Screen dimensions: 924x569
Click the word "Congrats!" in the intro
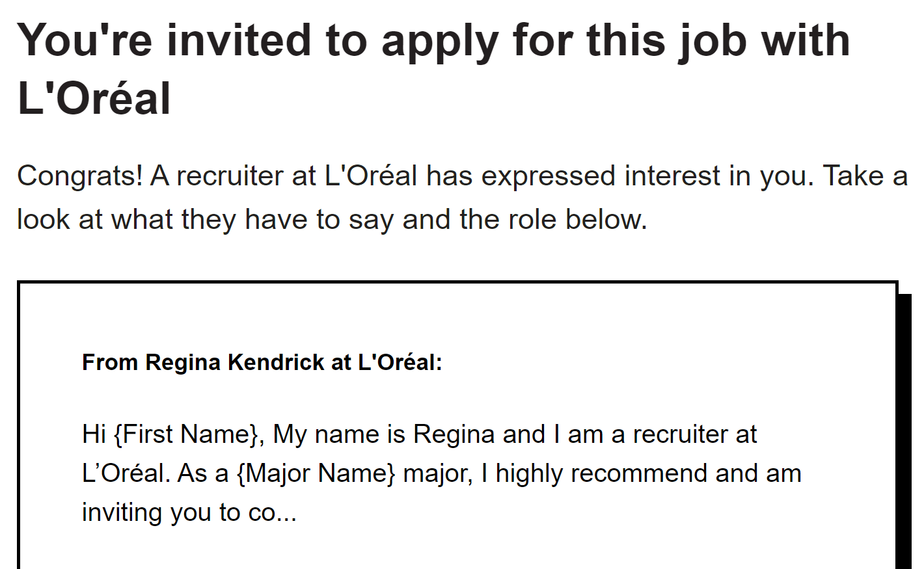coord(79,176)
